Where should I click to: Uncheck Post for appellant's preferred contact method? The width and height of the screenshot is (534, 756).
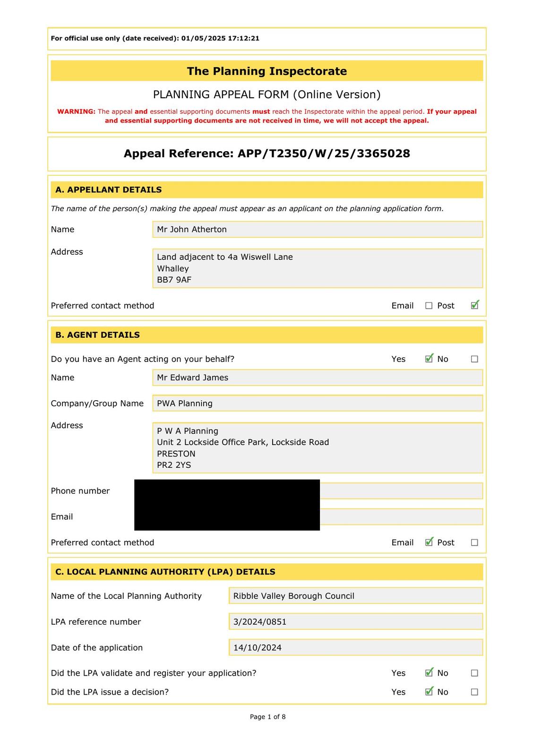point(474,306)
